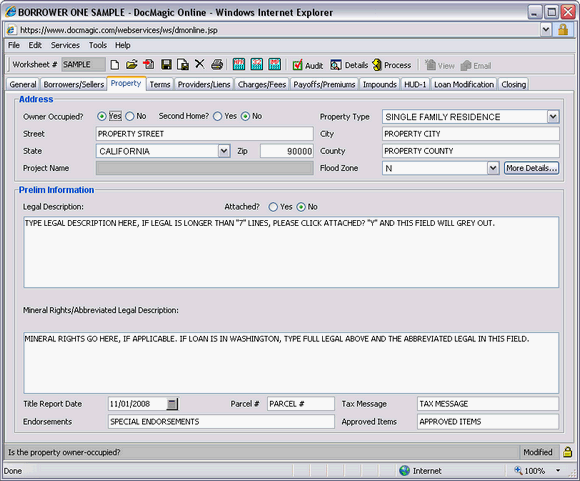Select Owner Occupied No
This screenshot has width=580, height=481.
[130, 117]
